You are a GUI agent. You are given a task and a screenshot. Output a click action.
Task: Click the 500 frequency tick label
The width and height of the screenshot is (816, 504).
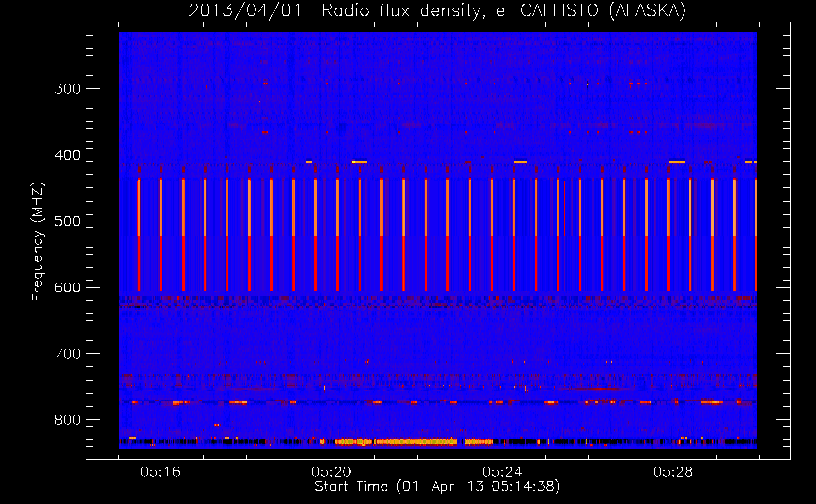(x=68, y=221)
